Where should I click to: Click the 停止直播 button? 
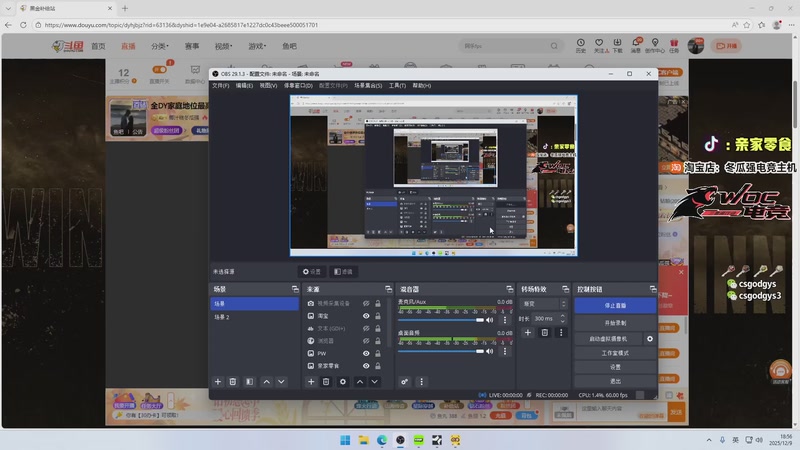[615, 306]
